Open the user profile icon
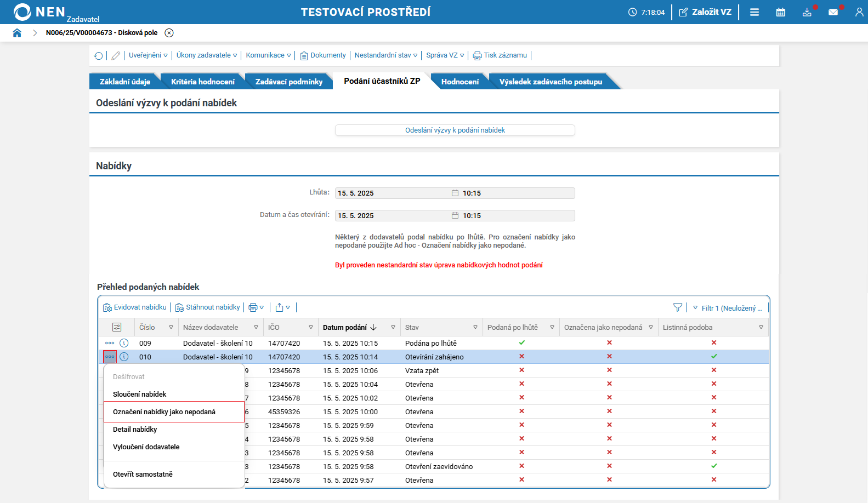This screenshot has height=503, width=868. [859, 12]
